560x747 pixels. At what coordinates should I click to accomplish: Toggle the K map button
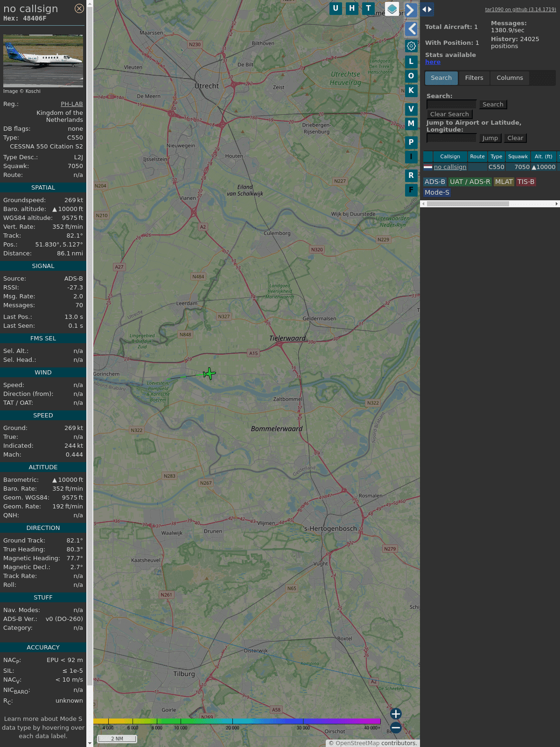click(x=411, y=91)
